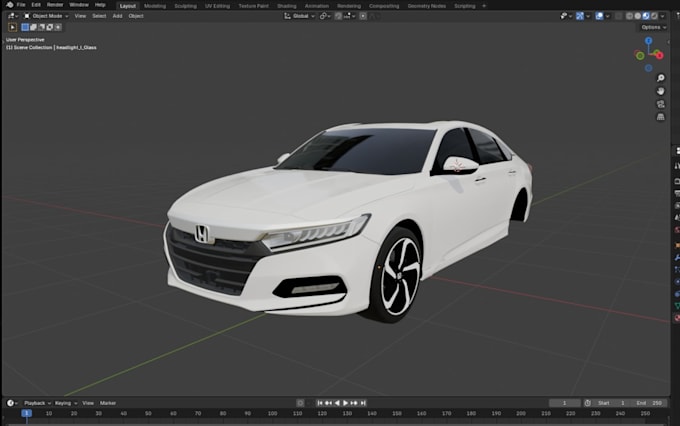Click the End frame field

[649, 403]
